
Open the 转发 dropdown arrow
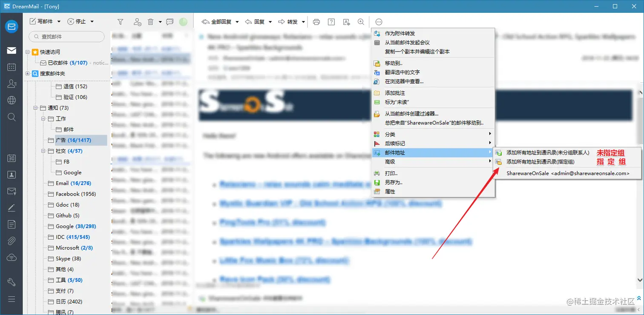(303, 22)
